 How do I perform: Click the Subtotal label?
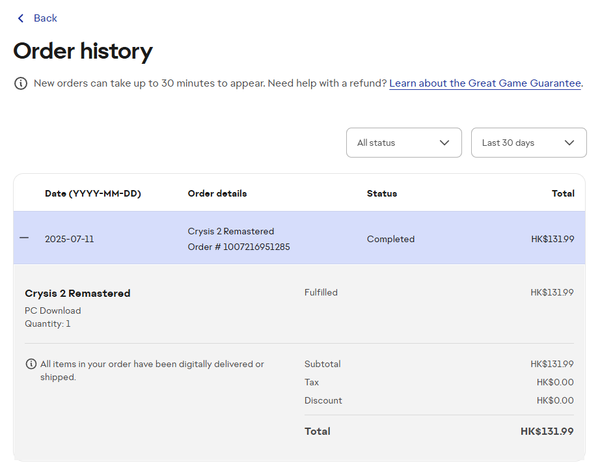tap(323, 364)
